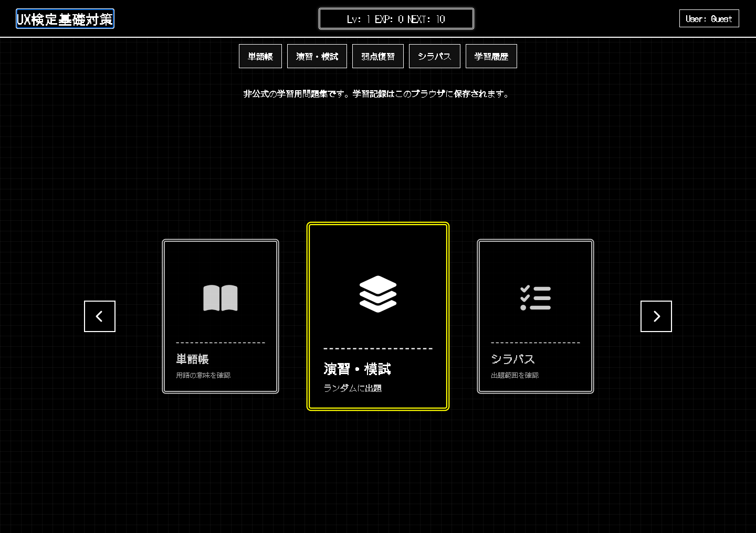Click the text ランダムに出題
The height and width of the screenshot is (533, 756).
[x=353, y=388]
